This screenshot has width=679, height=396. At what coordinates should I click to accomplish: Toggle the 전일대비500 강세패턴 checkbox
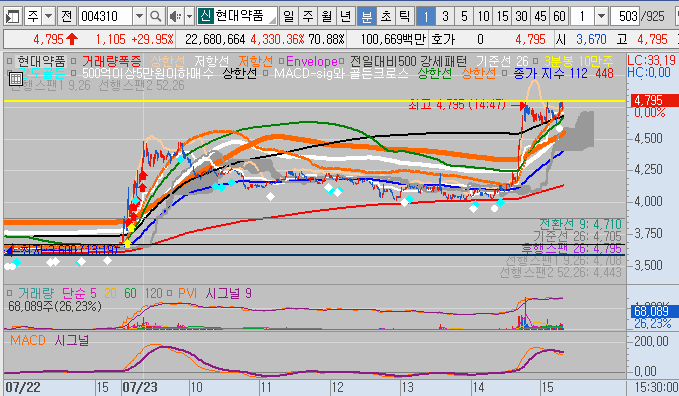[x=342, y=62]
